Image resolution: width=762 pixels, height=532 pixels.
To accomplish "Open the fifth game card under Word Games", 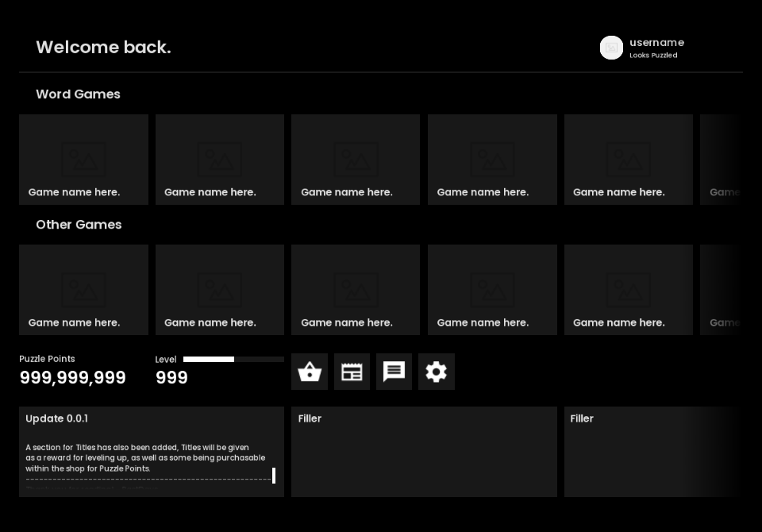I will (629, 160).
